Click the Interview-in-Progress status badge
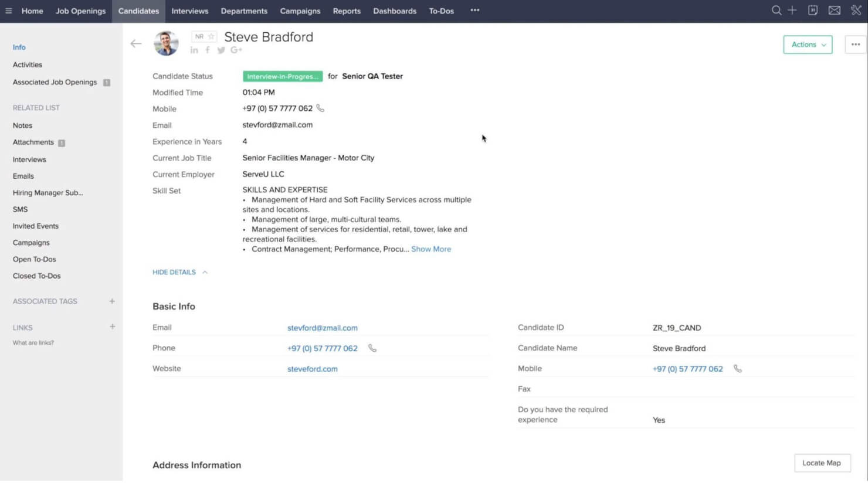The height and width of the screenshot is (483, 868). click(x=283, y=76)
